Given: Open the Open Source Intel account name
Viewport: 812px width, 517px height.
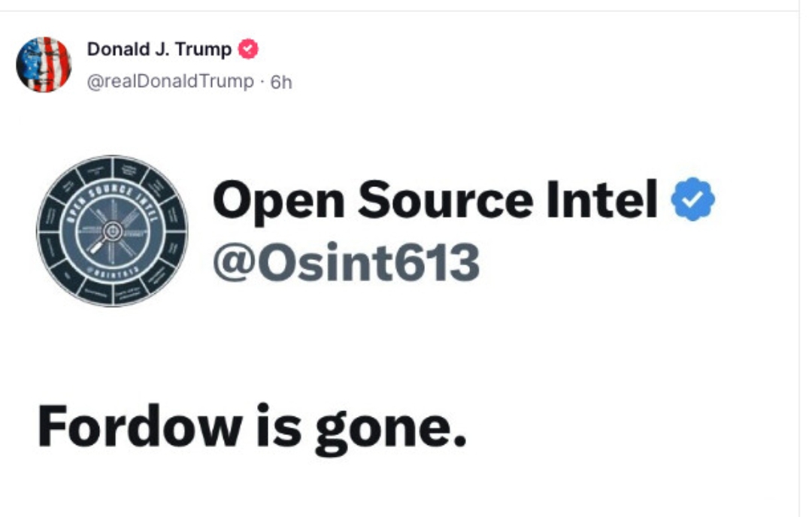Looking at the screenshot, I should [x=435, y=200].
